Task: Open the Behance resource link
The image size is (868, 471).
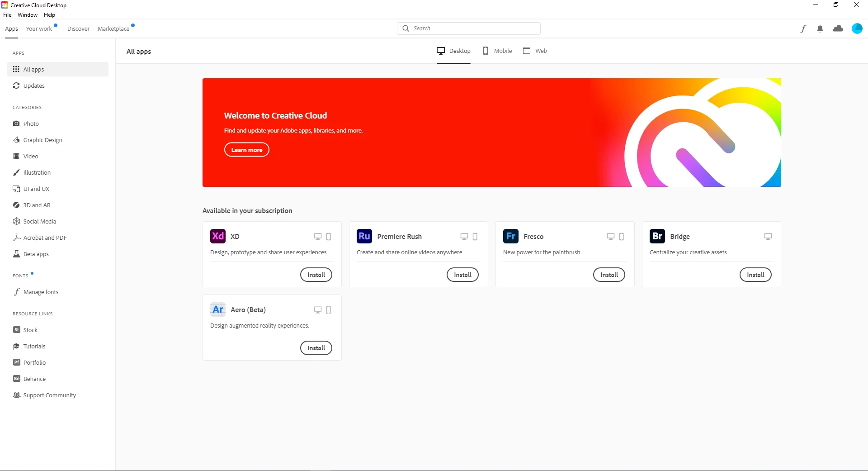Action: tap(58, 379)
